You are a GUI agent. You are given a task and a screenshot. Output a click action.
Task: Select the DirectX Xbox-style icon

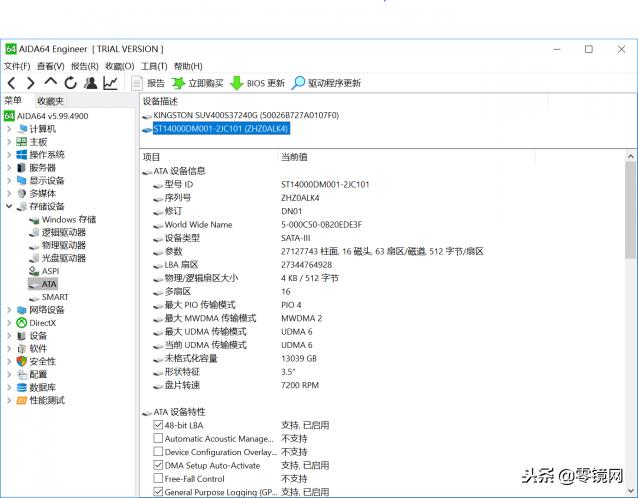(22, 323)
